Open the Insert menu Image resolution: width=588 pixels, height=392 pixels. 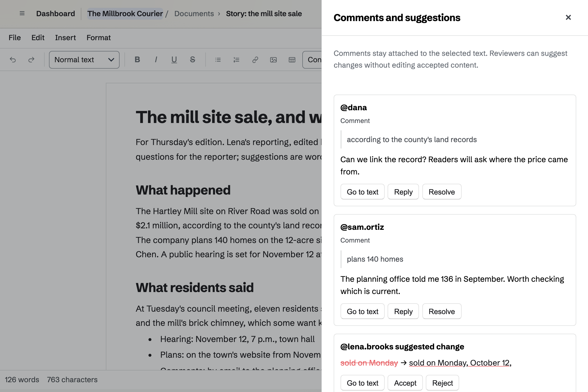pos(65,38)
